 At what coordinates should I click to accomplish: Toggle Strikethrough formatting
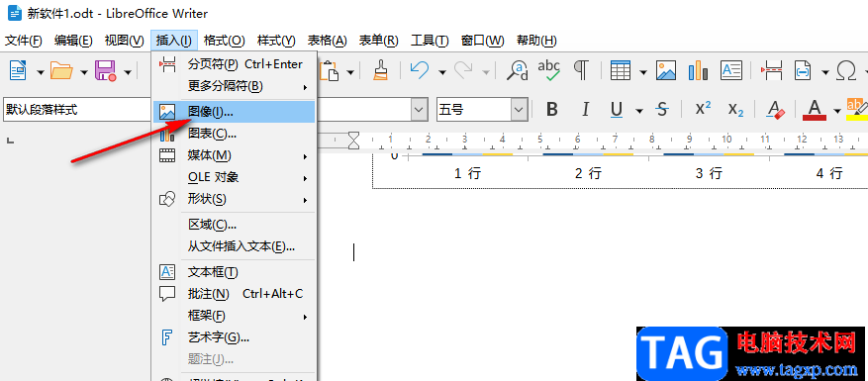661,110
